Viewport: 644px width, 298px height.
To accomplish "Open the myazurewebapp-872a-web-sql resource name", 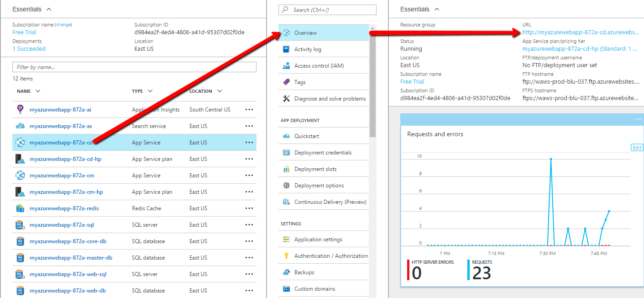I will [x=68, y=274].
